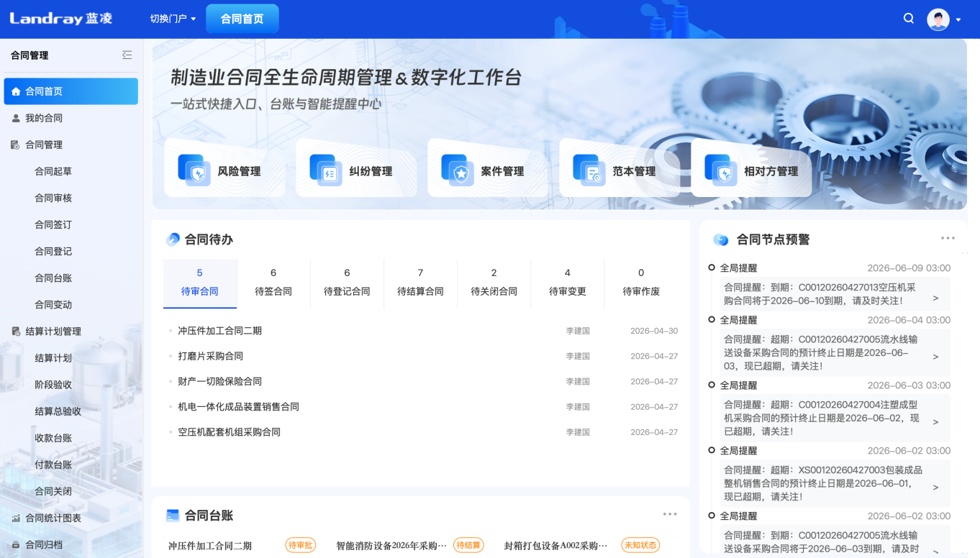Select the 合同首页 top tab
Viewport: 980px width, 558px height.
click(242, 19)
